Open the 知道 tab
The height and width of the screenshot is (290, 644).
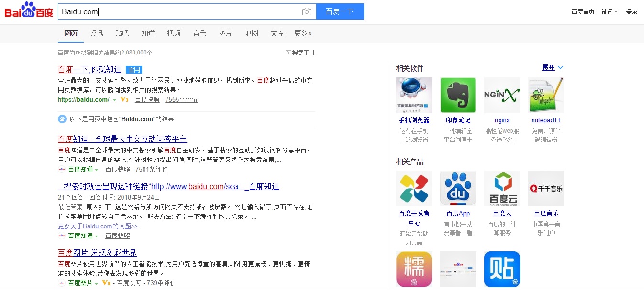pos(148,33)
